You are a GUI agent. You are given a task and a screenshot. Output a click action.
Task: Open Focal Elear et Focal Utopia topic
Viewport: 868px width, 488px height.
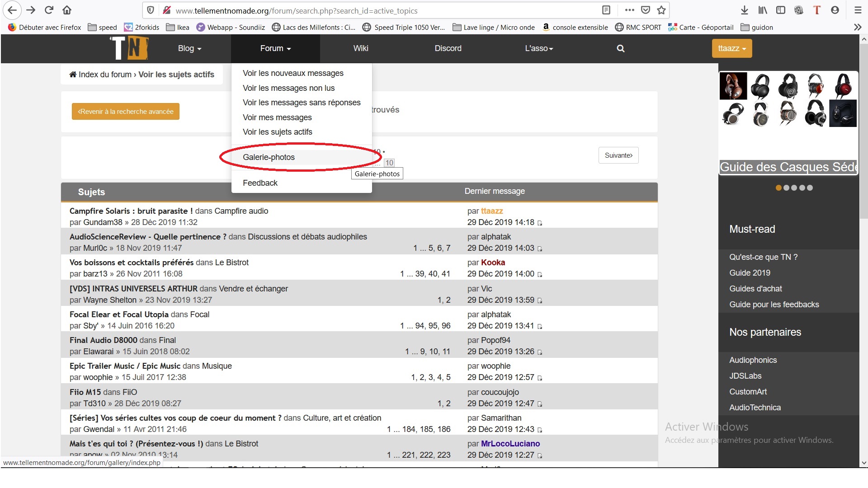[119, 314]
